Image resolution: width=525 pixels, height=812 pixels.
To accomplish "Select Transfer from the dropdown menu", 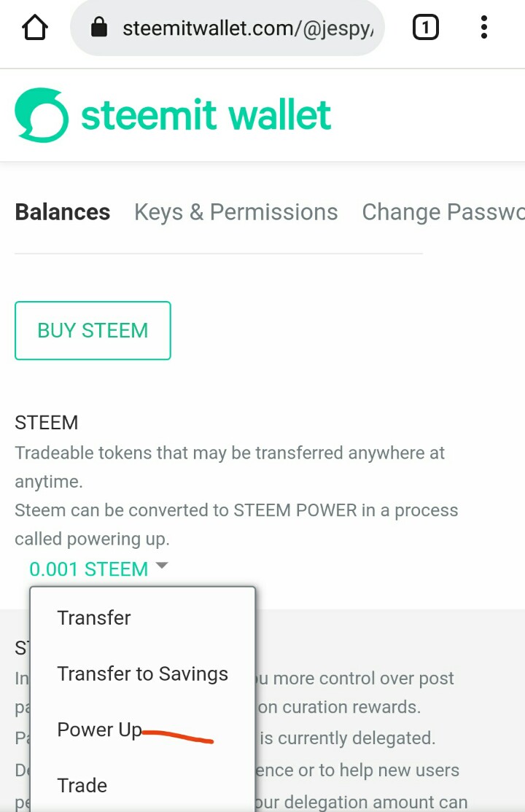I will [x=94, y=617].
